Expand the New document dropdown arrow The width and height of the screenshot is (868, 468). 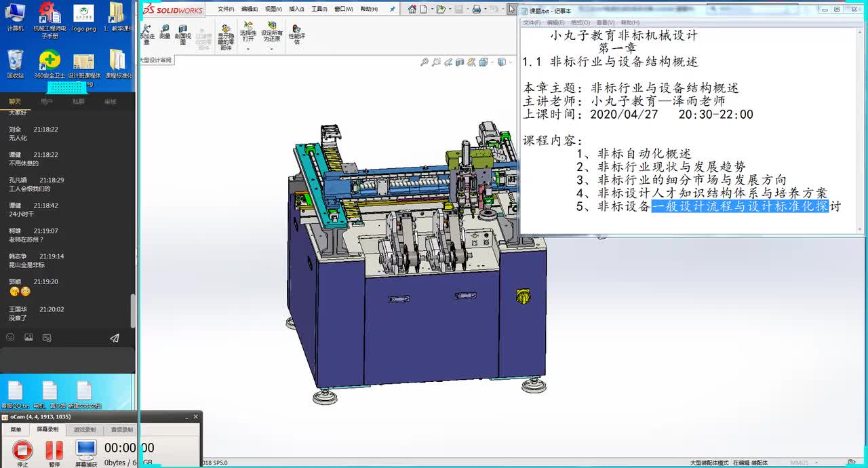(x=432, y=9)
